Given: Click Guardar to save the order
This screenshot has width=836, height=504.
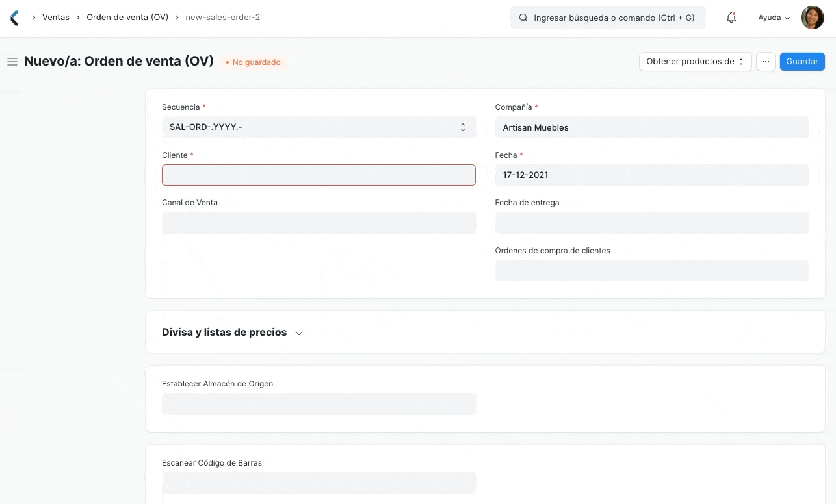Looking at the screenshot, I should pyautogui.click(x=802, y=61).
